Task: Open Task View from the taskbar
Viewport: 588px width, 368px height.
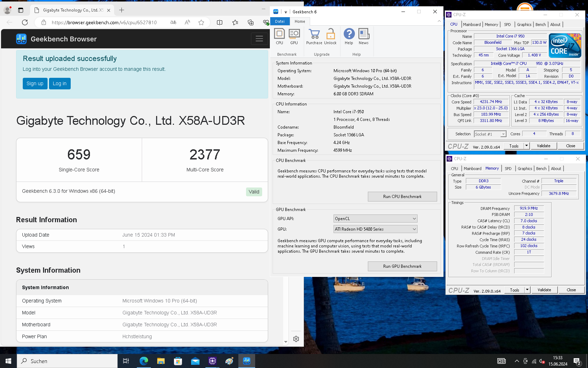Action: pos(126,361)
